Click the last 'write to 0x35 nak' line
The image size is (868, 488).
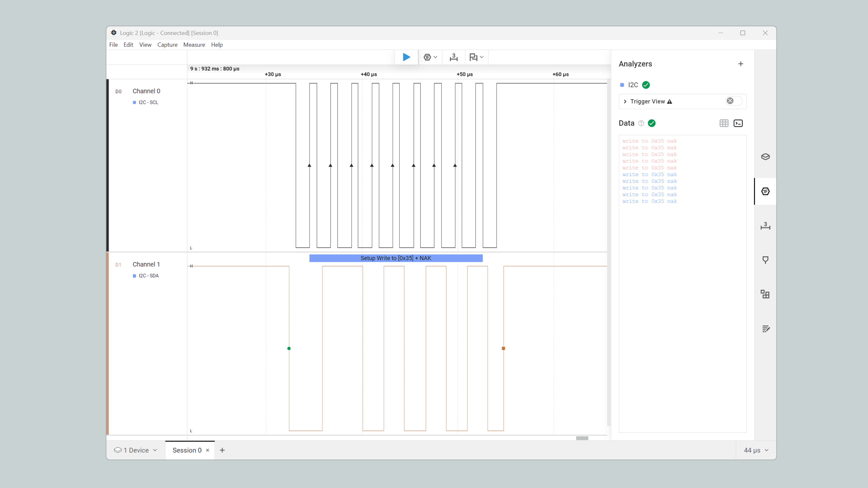coord(649,201)
